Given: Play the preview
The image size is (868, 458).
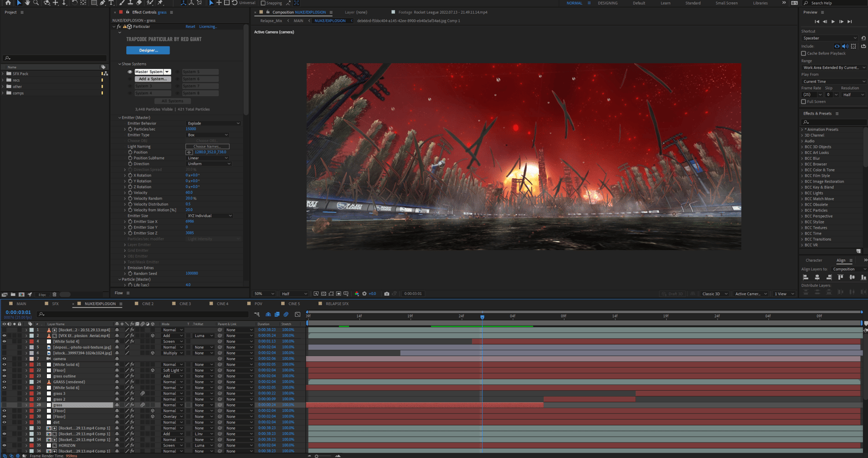Looking at the screenshot, I should (833, 21).
